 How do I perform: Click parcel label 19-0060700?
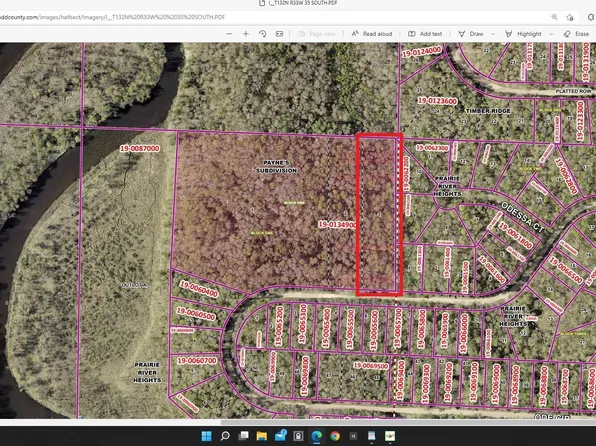point(197,360)
